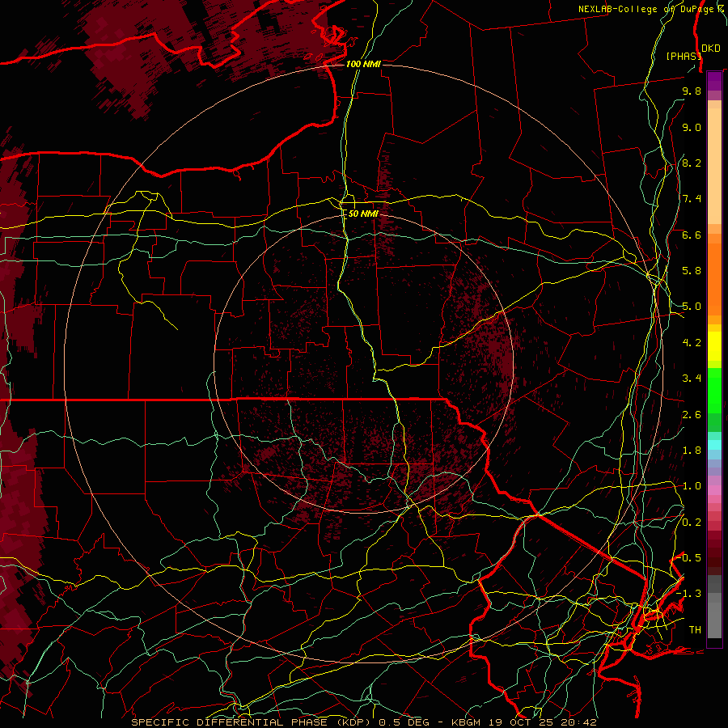728x728 pixels.
Task: Click the [PHAS] legend header
Action: point(683,56)
